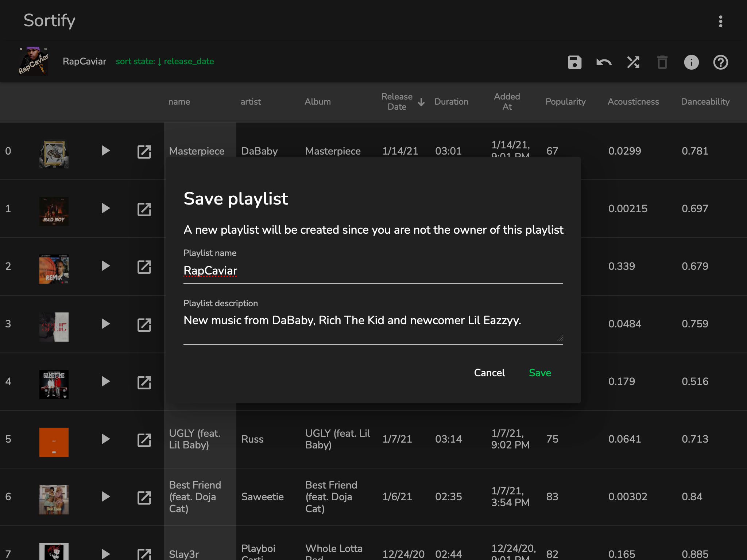Play Best Friend track in row 6

105,497
